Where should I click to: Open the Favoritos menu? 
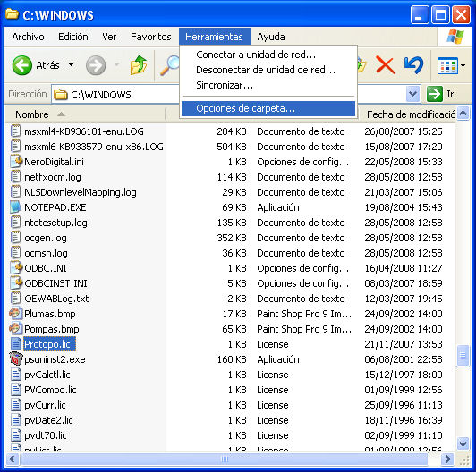151,37
